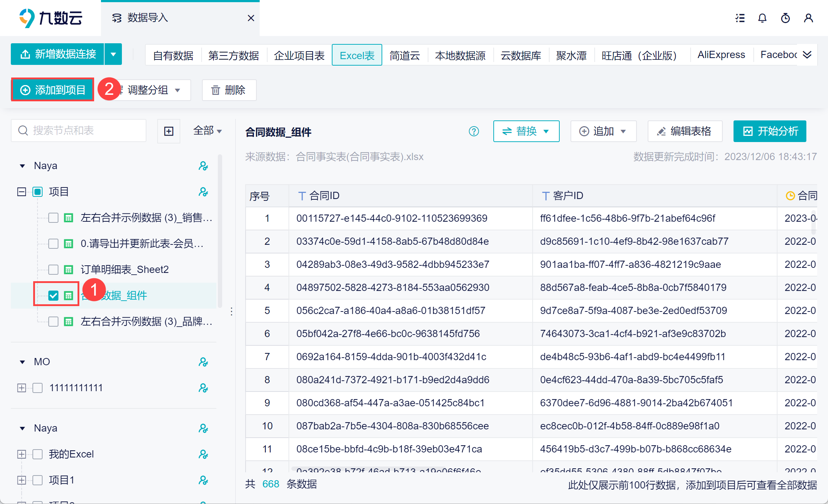The height and width of the screenshot is (504, 828).
Task: Check the 订单明细表_Sheet2 checkbox
Action: (53, 270)
